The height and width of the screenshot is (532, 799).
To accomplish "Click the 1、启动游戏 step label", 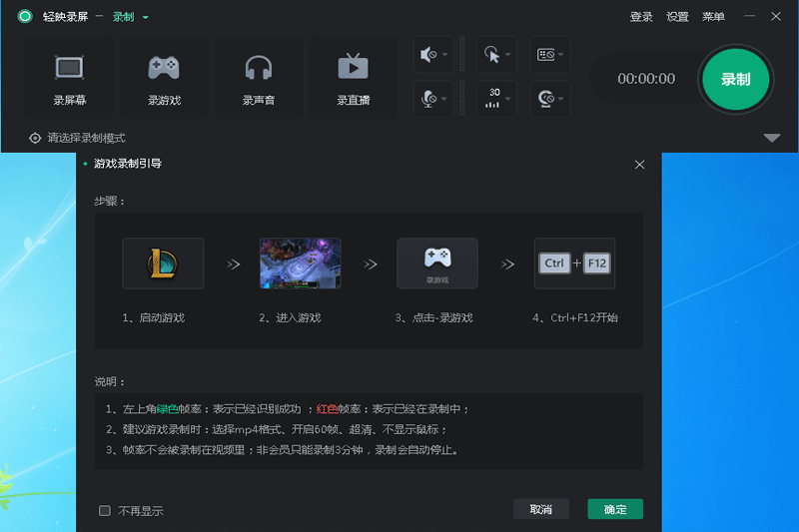I will pos(154,317).
